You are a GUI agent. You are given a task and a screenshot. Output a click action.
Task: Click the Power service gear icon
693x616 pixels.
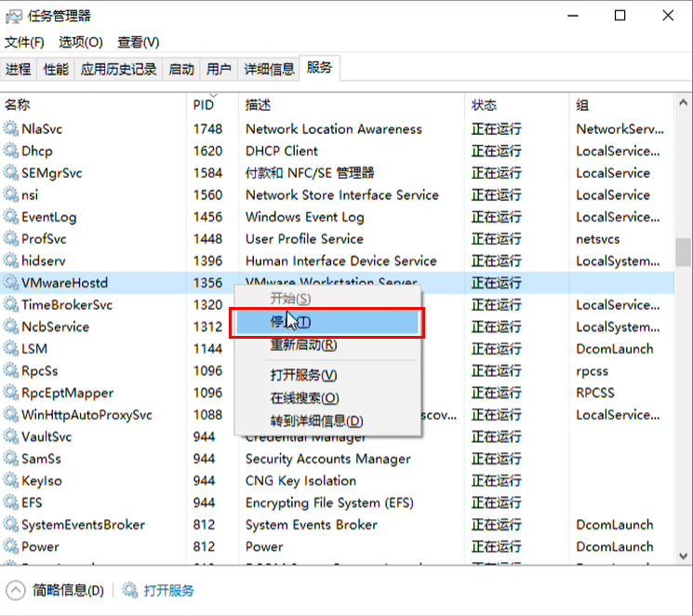(x=11, y=546)
